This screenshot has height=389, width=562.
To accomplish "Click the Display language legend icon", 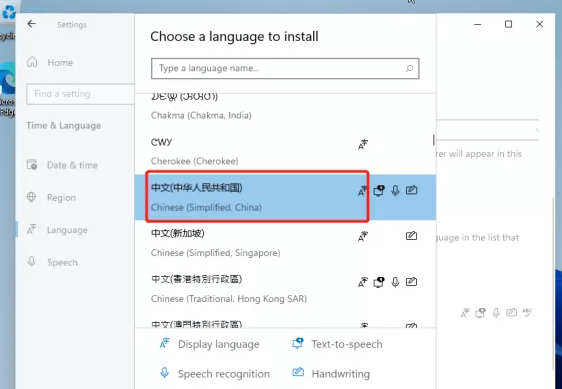I will click(165, 343).
